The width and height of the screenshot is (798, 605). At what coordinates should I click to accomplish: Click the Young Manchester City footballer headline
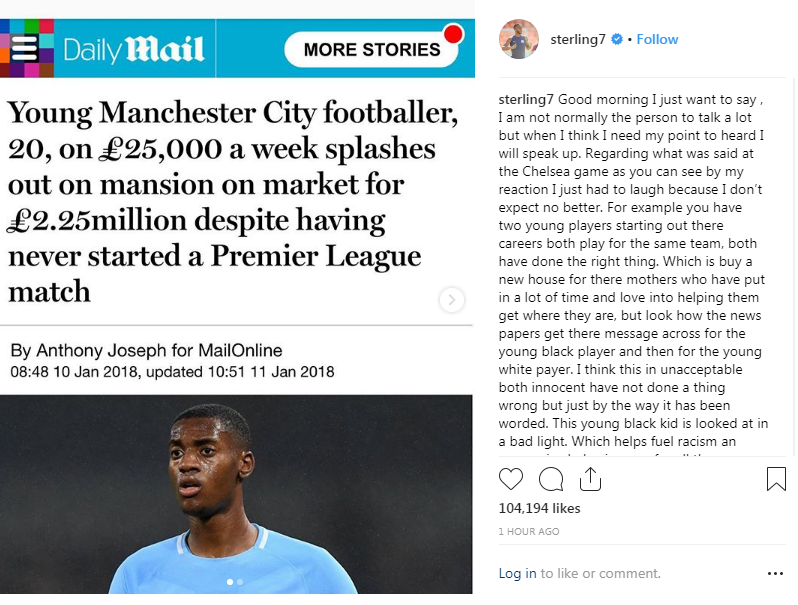point(232,201)
